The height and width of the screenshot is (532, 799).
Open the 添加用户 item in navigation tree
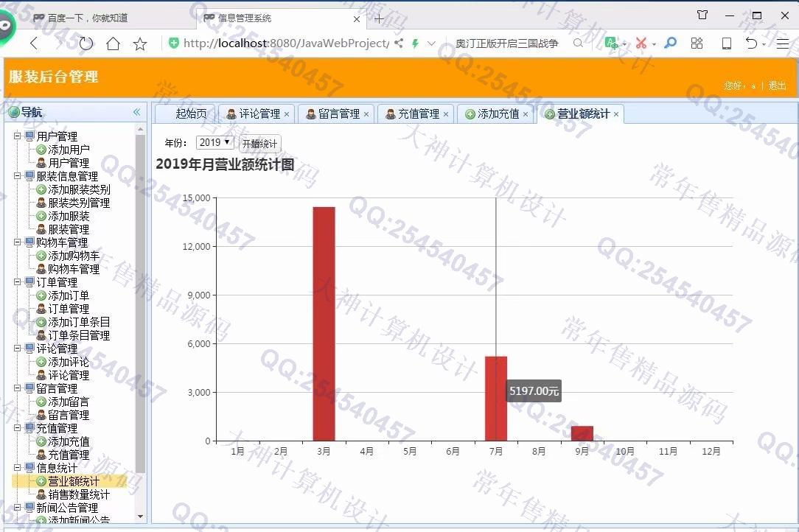pyautogui.click(x=69, y=150)
